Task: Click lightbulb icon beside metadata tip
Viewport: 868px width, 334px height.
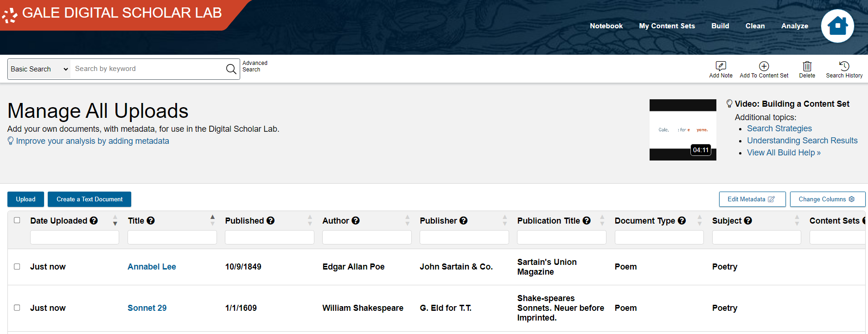Action: click(11, 141)
